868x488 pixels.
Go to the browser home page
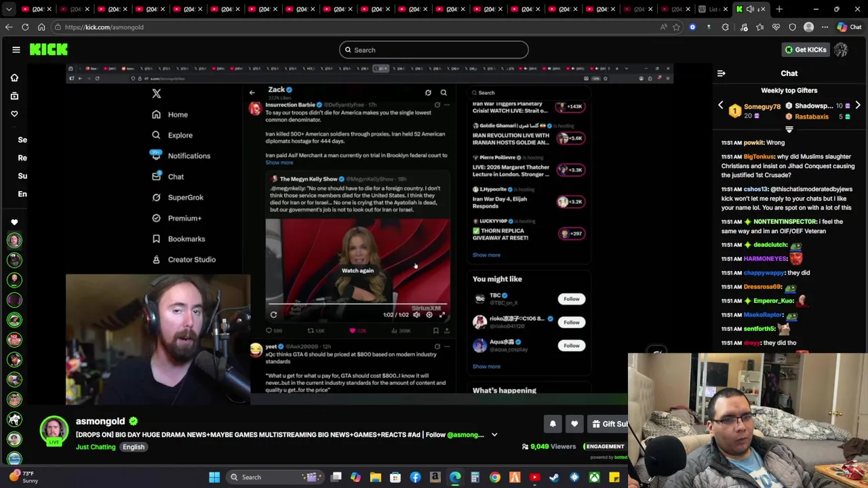pyautogui.click(x=41, y=27)
